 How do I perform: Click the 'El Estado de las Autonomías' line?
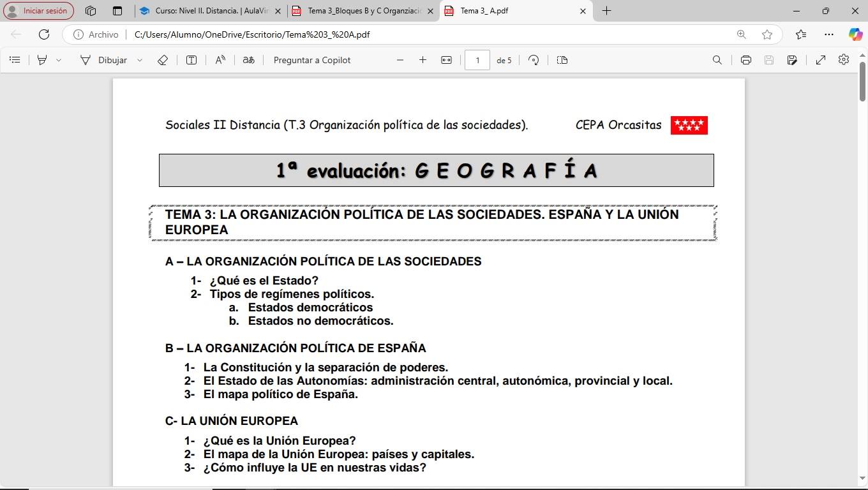pyautogui.click(x=438, y=381)
